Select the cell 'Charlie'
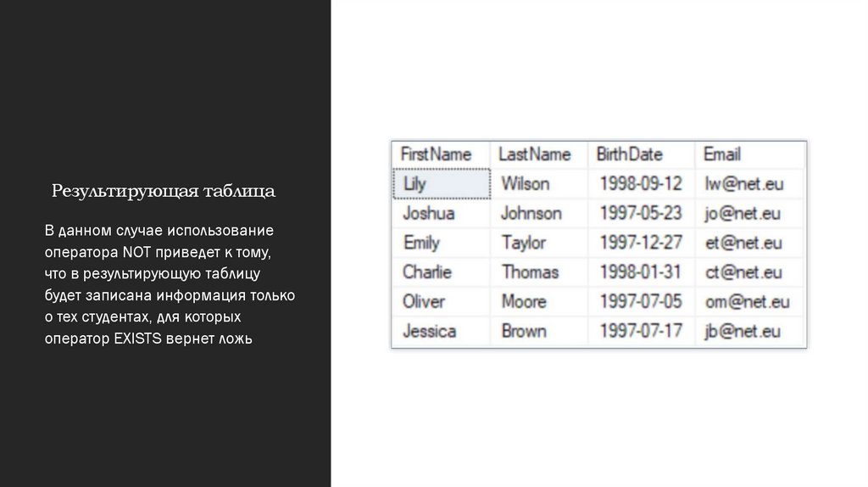This screenshot has height=487, width=868. pos(441,272)
